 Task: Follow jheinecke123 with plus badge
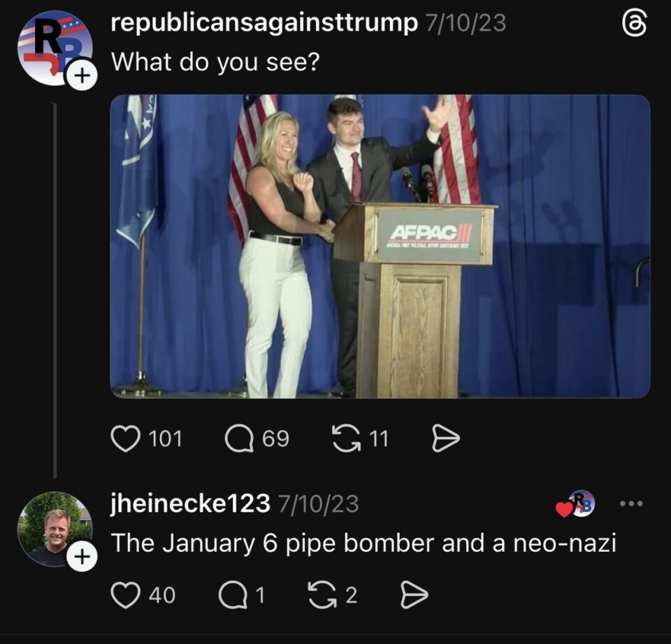click(82, 557)
